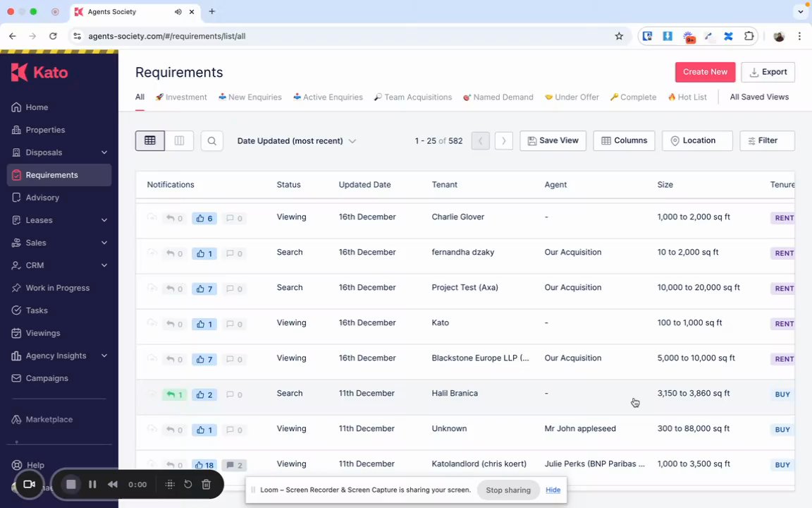Click thumbs-up count 6 for Charlie Glover
Image resolution: width=812 pixels, height=508 pixels.
tap(204, 218)
